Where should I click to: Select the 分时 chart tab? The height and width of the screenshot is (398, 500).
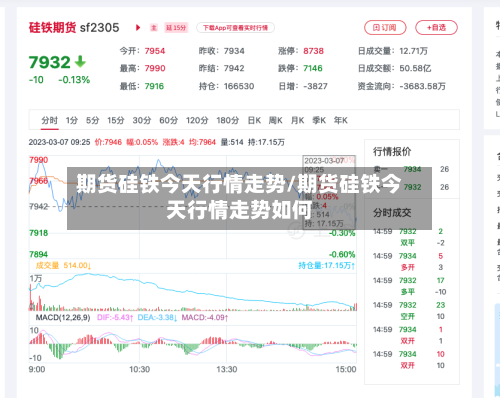50,120
